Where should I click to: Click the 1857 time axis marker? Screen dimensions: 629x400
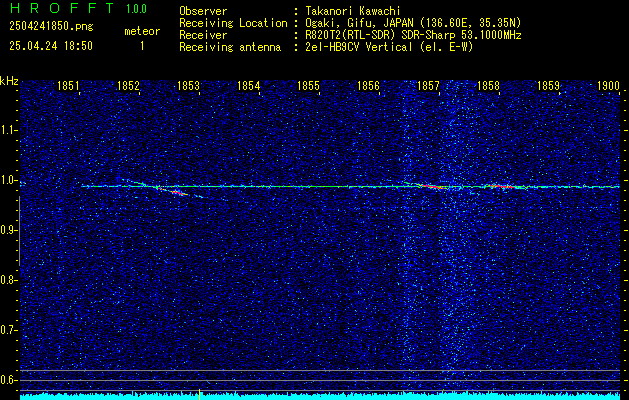428,85
